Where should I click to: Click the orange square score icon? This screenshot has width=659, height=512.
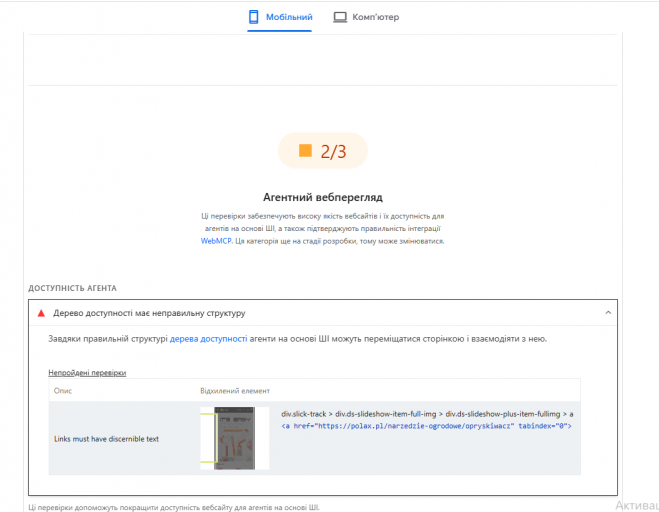[305, 150]
